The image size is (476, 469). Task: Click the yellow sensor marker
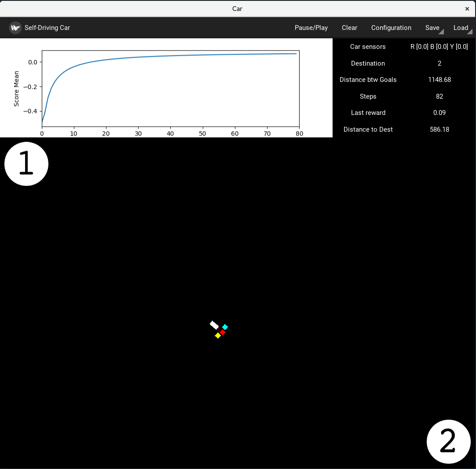point(218,336)
